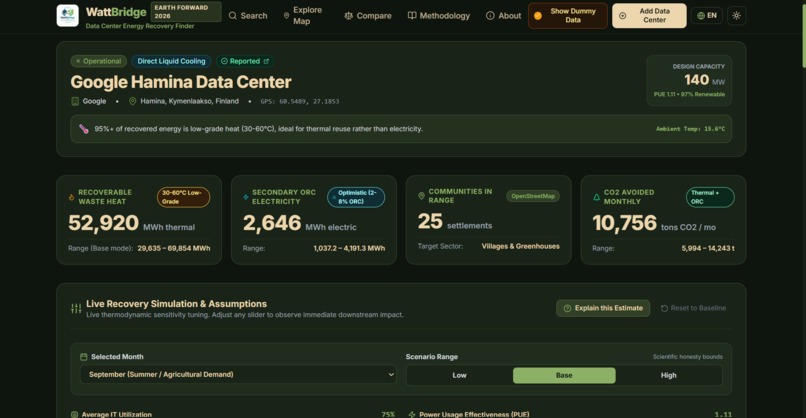Click the icon on CO2 Avoided Monthly

click(x=596, y=197)
